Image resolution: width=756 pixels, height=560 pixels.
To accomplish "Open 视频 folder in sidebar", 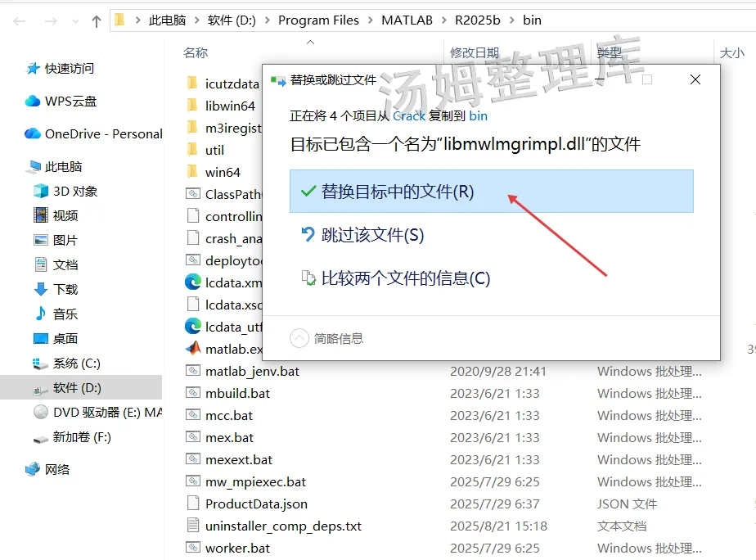I will pos(65,215).
